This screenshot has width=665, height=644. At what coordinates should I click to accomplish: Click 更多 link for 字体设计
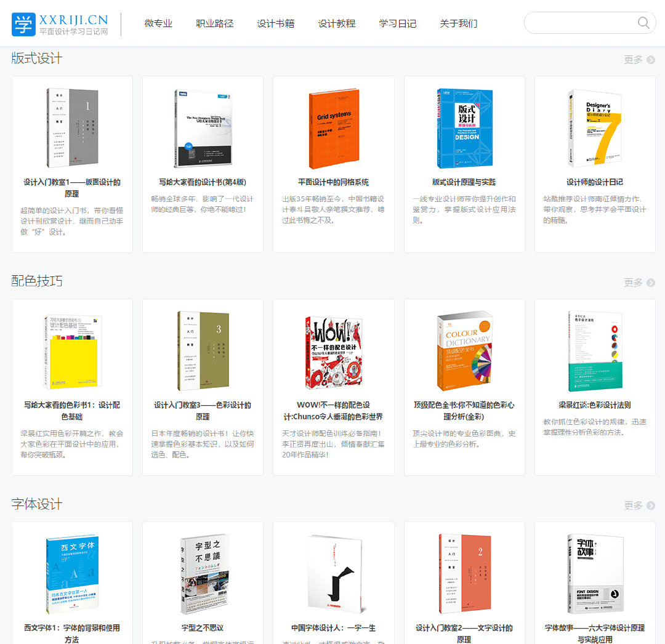633,505
